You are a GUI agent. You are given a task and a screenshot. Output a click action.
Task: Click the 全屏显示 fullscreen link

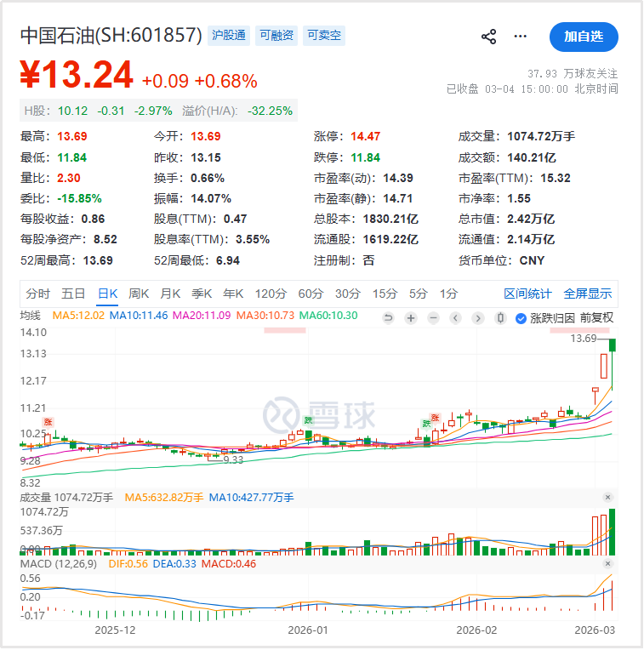pos(587,294)
